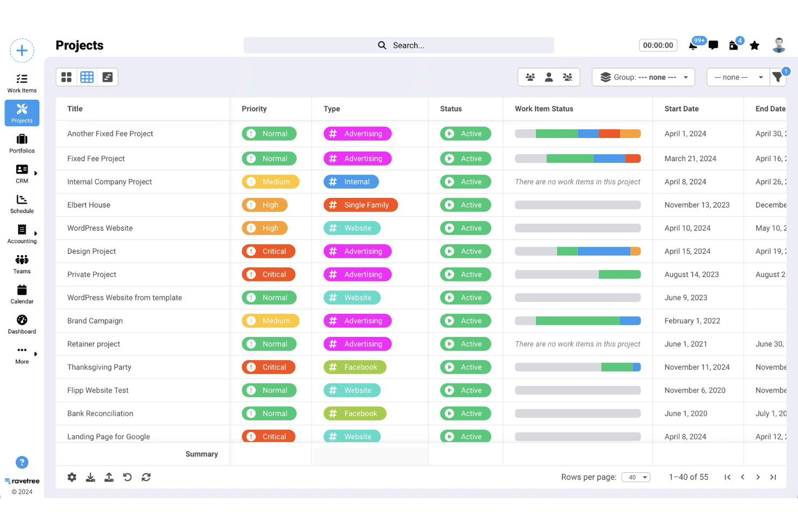Open the More menu in sidebar
This screenshot has width=798, height=532.
click(x=22, y=355)
